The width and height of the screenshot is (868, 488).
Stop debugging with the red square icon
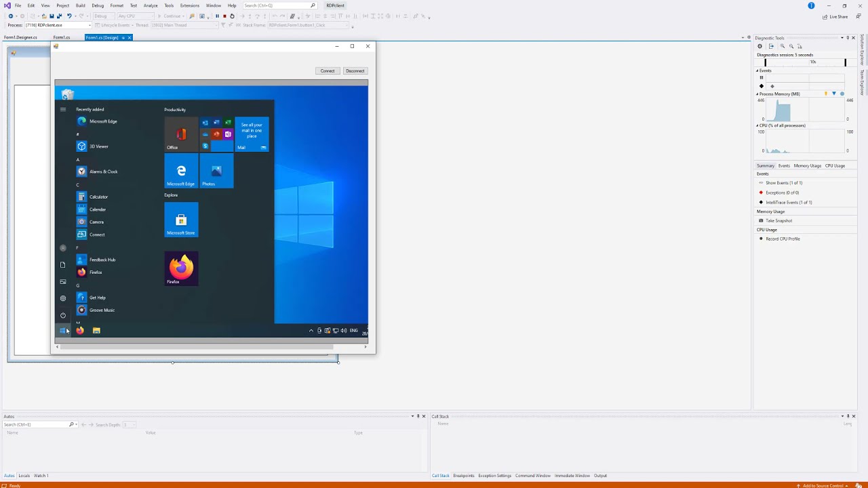(x=224, y=16)
